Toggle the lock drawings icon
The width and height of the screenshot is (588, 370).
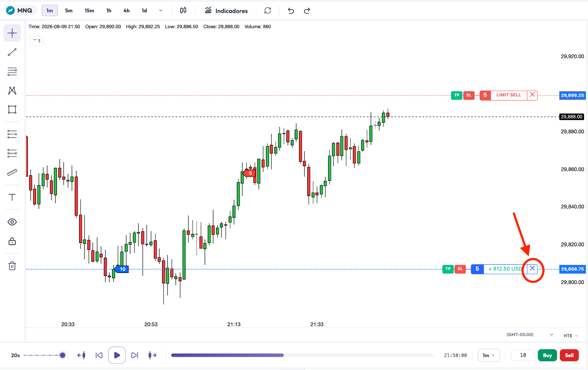coord(12,241)
